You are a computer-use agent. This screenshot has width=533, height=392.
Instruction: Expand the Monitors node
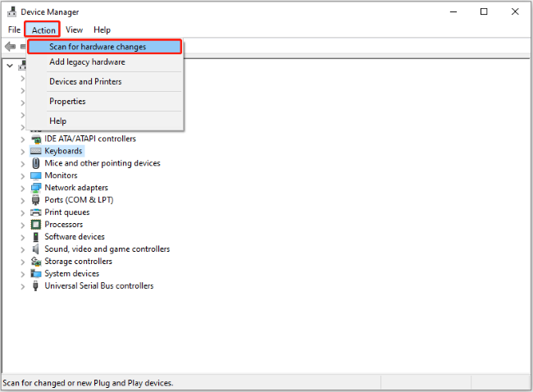23,176
